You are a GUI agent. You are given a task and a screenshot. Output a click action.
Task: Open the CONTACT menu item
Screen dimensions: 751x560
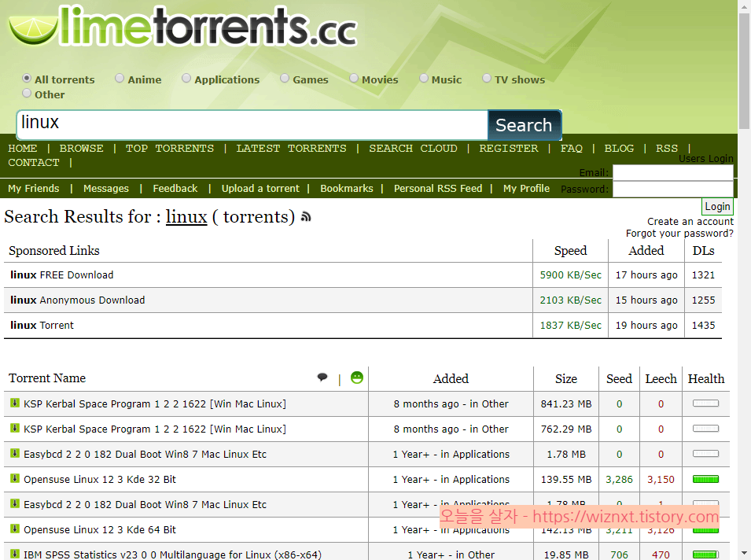(34, 163)
